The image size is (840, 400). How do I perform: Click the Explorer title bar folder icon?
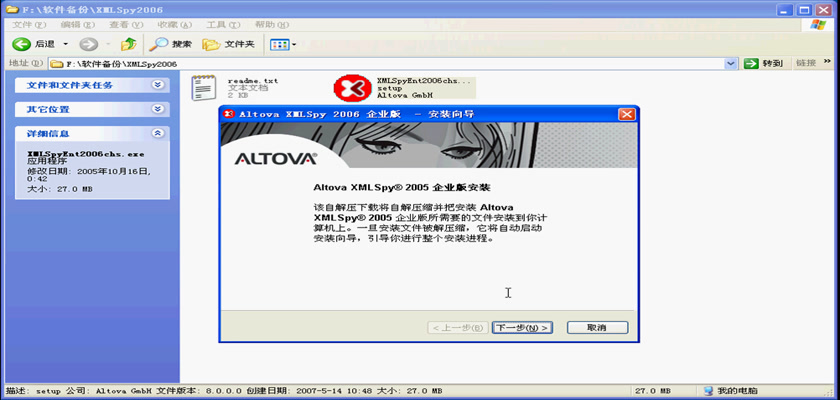[x=11, y=9]
